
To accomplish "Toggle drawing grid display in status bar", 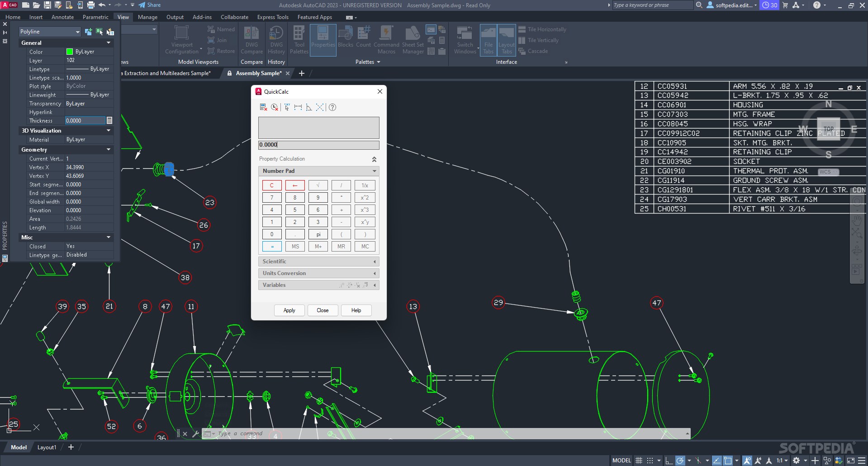I will coord(639,461).
